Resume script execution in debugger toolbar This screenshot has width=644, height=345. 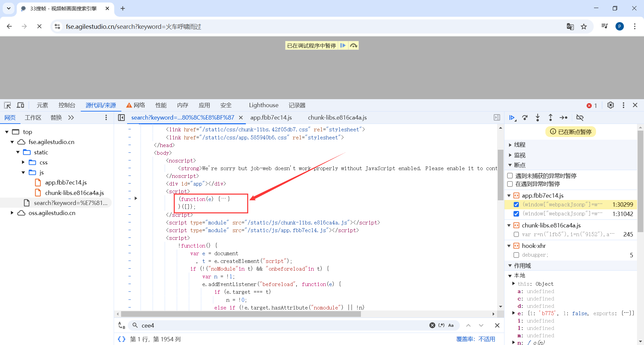pos(512,118)
